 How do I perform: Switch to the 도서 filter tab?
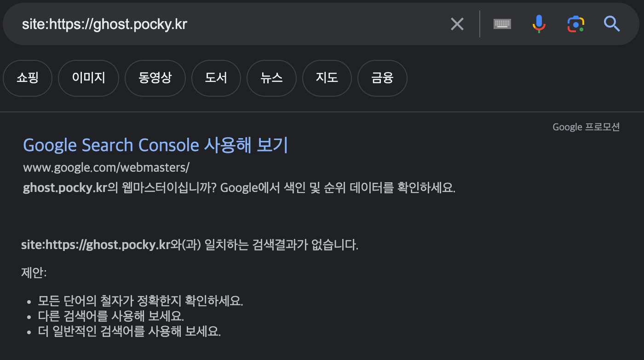tap(216, 78)
